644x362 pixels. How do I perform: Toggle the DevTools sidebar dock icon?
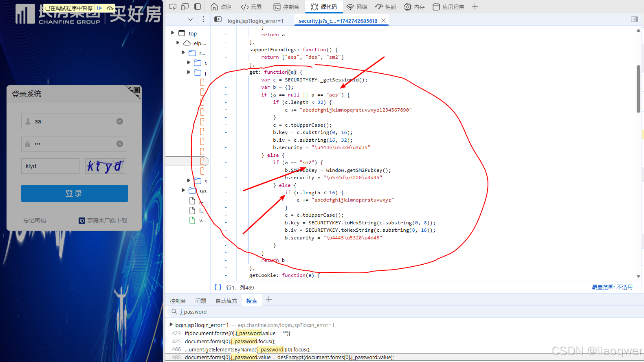click(x=198, y=7)
